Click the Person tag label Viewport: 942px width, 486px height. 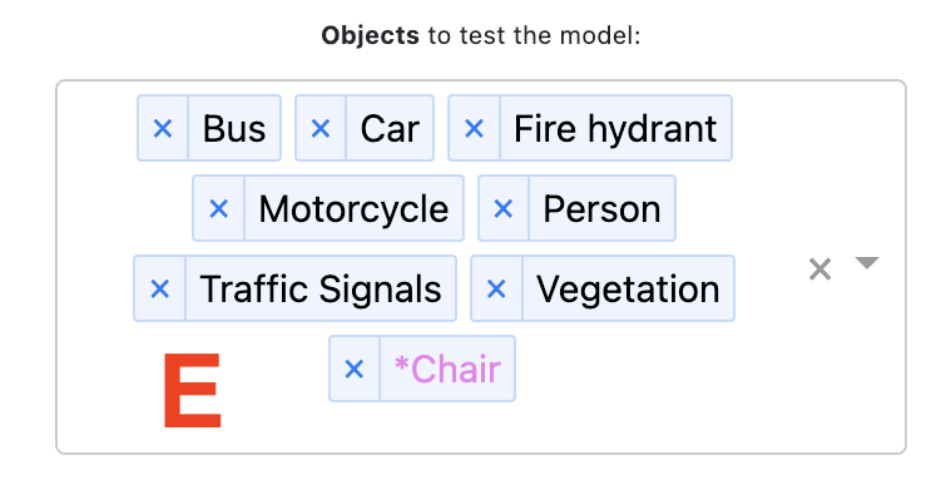[601, 209]
